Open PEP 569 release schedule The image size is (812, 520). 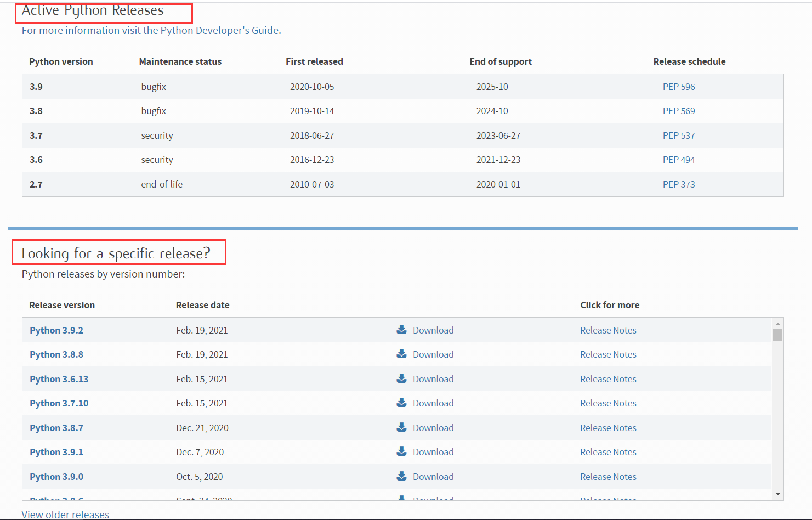pos(679,111)
